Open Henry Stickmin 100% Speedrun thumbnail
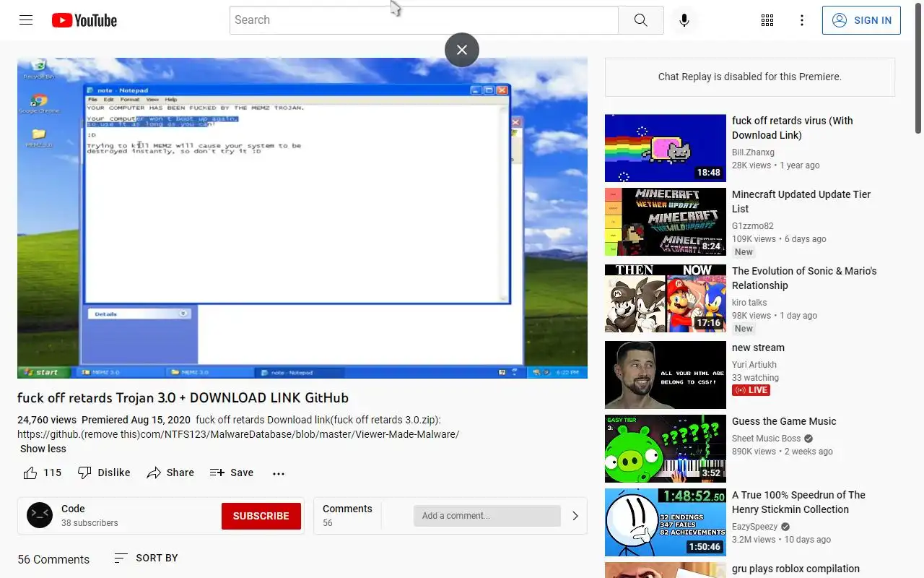 tap(666, 522)
